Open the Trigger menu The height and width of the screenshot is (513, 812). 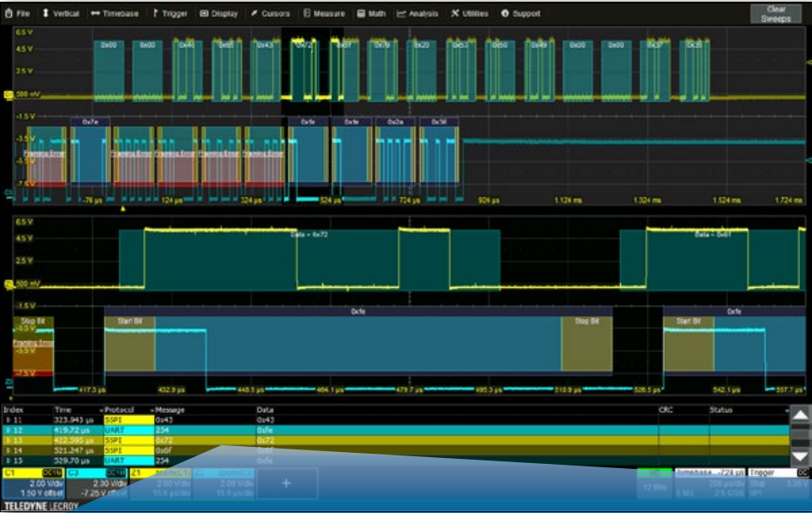(x=170, y=14)
